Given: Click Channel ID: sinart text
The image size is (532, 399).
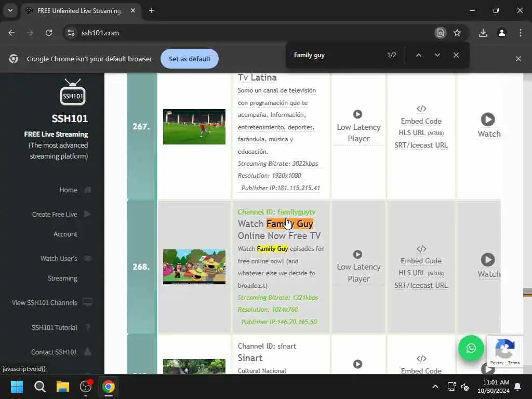Looking at the screenshot, I should pyautogui.click(x=267, y=346).
